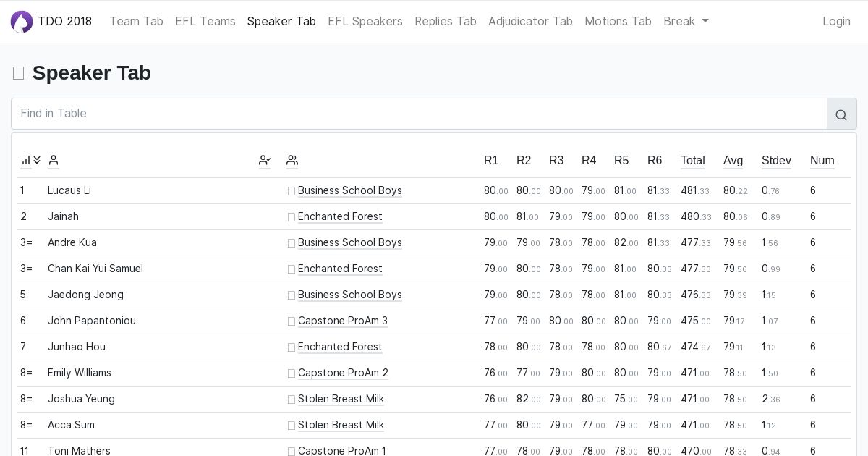The height and width of the screenshot is (456, 868).
Task: Select speaker name Acca Sum
Action: click(71, 425)
